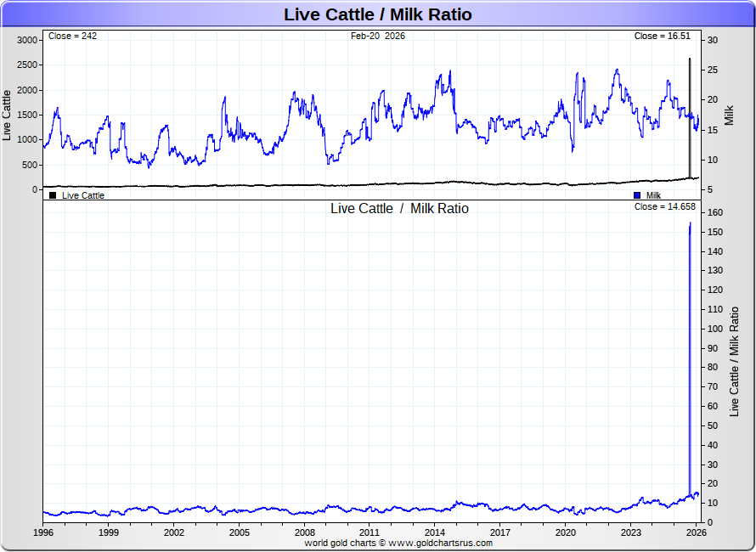Viewport: 756px width, 552px height.
Task: Select the 'Close = 14.658' ratio value
Action: (664, 207)
